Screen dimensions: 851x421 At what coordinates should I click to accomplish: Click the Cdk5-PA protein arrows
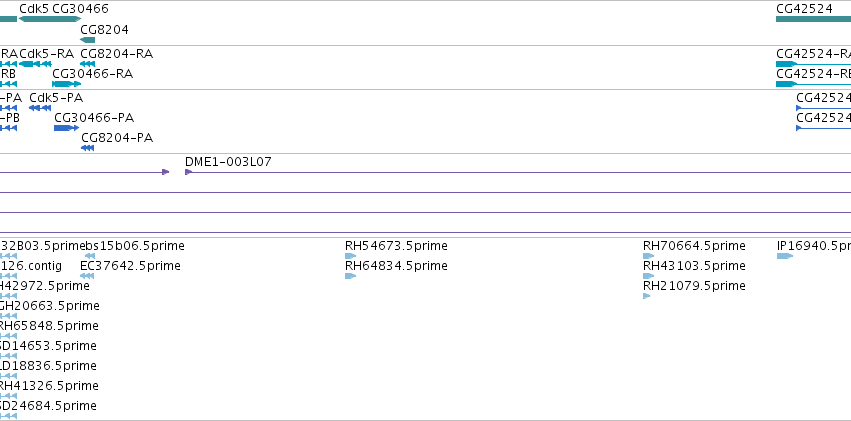click(x=40, y=108)
